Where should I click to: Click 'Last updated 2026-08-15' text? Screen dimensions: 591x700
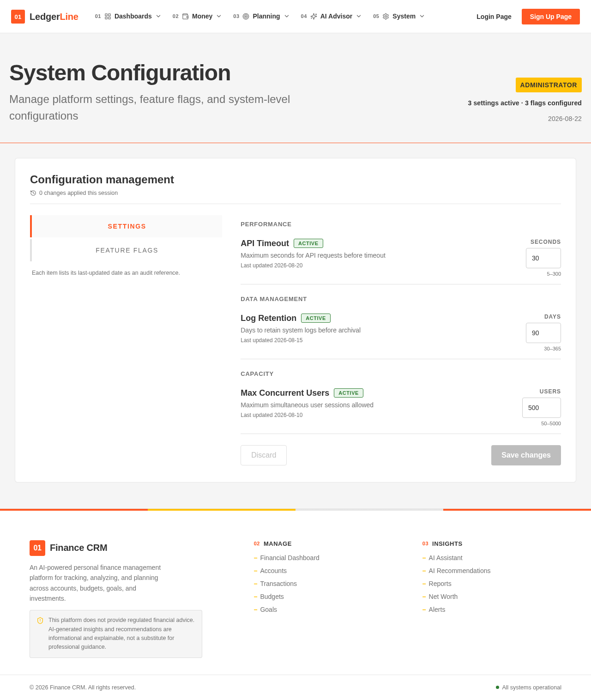271,340
